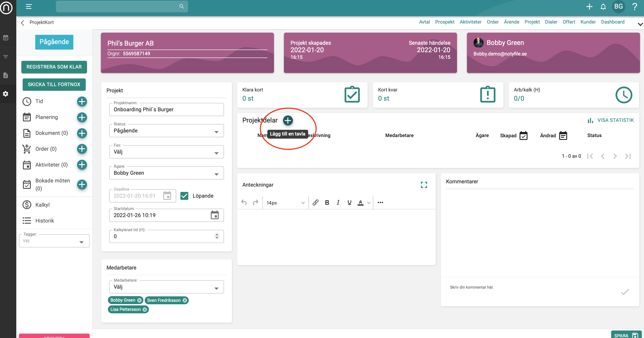Remove Lisa Pettersson chip

(145, 310)
